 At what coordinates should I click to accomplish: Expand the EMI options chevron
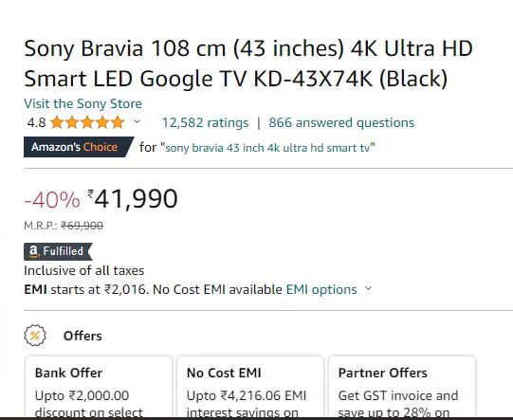(369, 288)
